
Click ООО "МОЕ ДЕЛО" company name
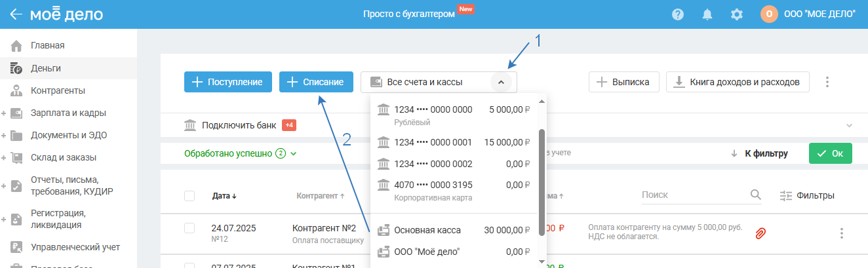coord(819,14)
